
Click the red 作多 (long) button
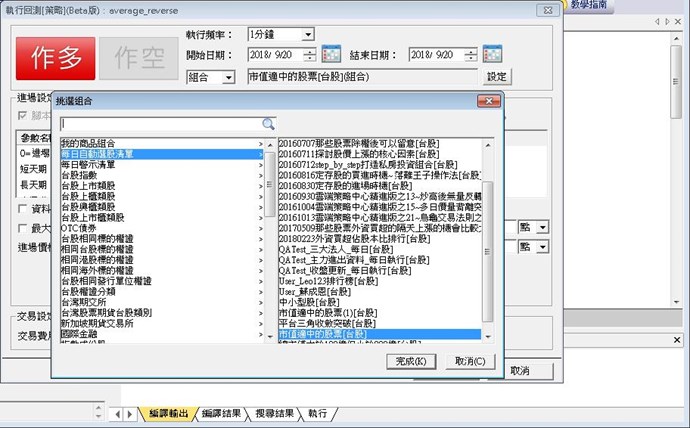pyautogui.click(x=59, y=55)
